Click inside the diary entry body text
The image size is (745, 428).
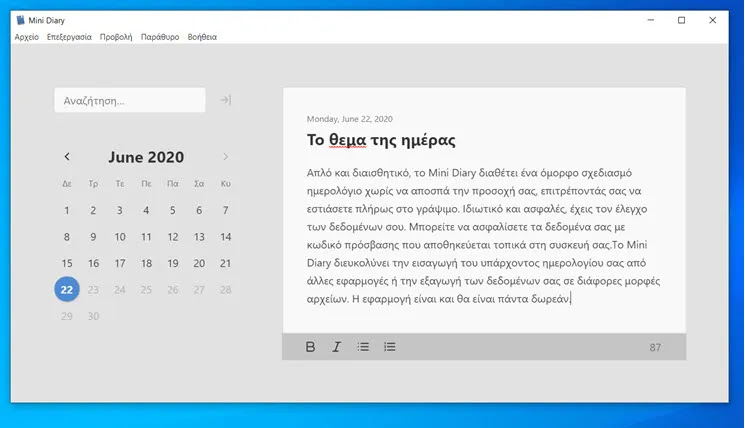483,236
